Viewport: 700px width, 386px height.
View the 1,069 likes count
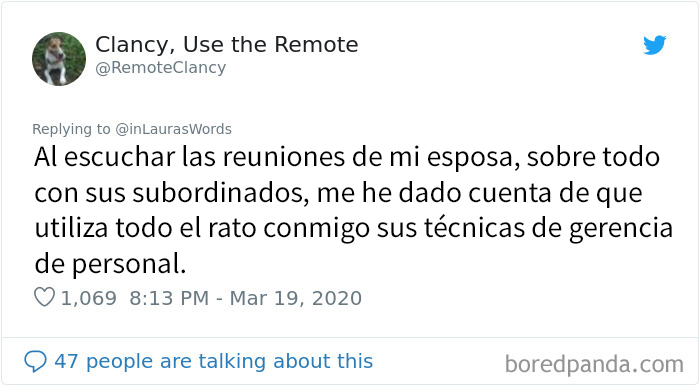pos(88,298)
